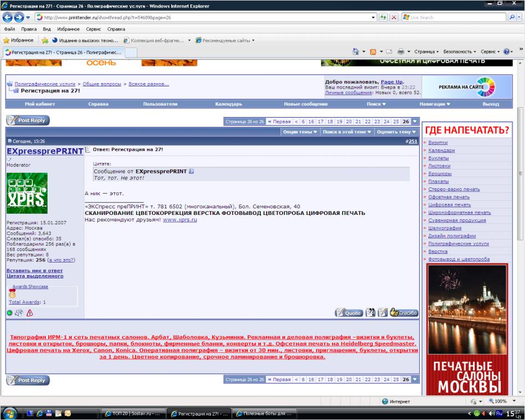
Task: Click the print icon in IE toolbar
Action: point(400,51)
